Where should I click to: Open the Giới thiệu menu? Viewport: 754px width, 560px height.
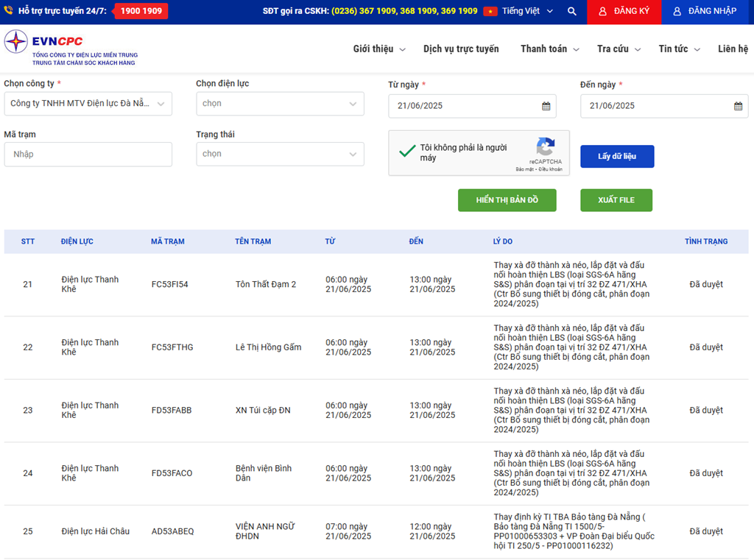[378, 49]
